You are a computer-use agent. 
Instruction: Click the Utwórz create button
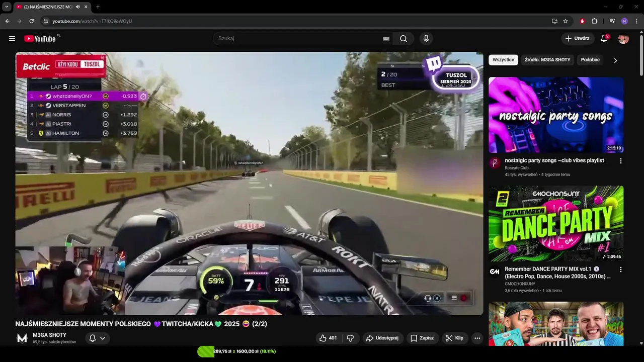[x=578, y=39]
